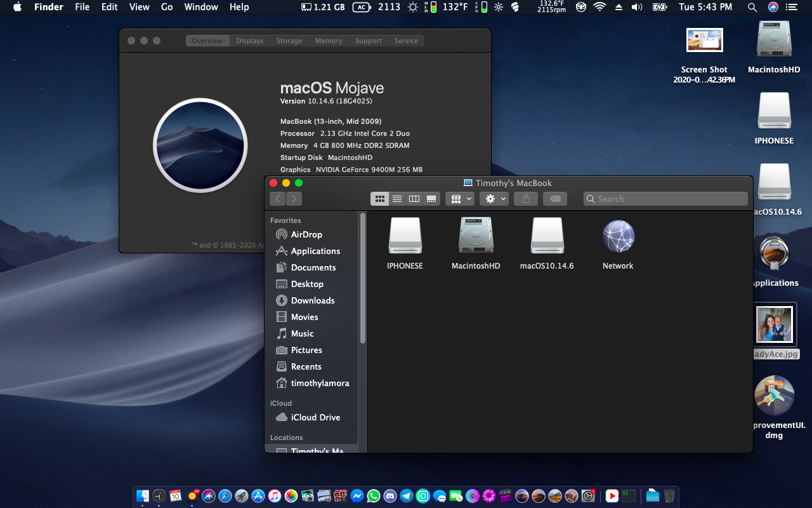Select the macOS10.14.6 volume in Finder window
This screenshot has height=508, width=812.
tap(547, 244)
